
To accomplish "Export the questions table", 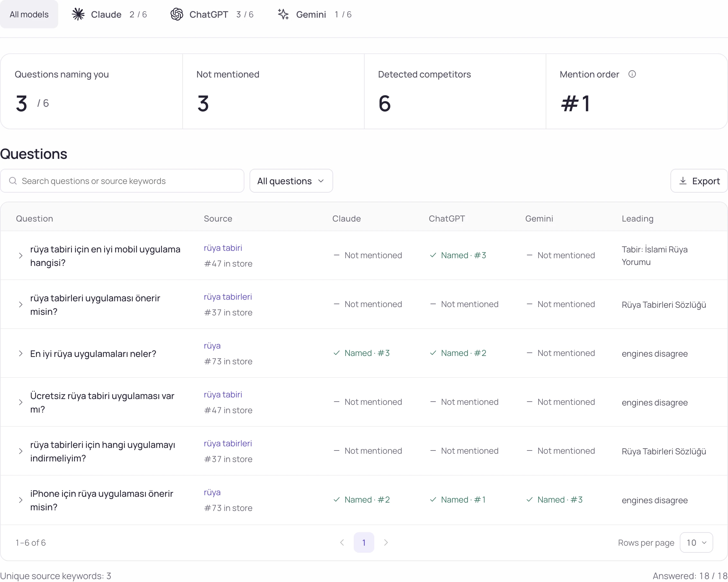I will [x=699, y=181].
